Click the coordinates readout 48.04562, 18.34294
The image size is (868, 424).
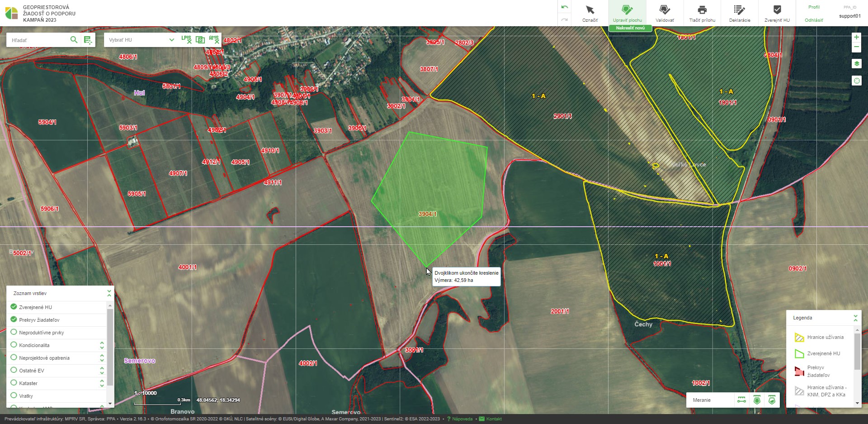pyautogui.click(x=218, y=400)
